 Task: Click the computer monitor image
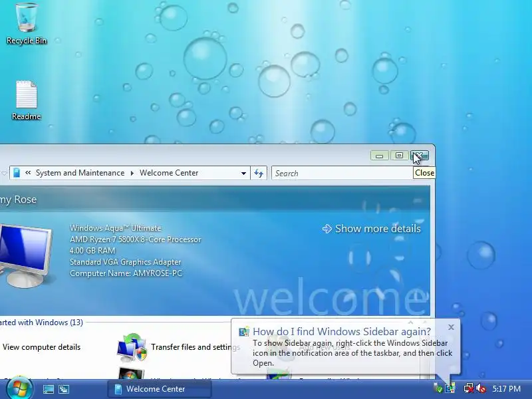point(26,255)
